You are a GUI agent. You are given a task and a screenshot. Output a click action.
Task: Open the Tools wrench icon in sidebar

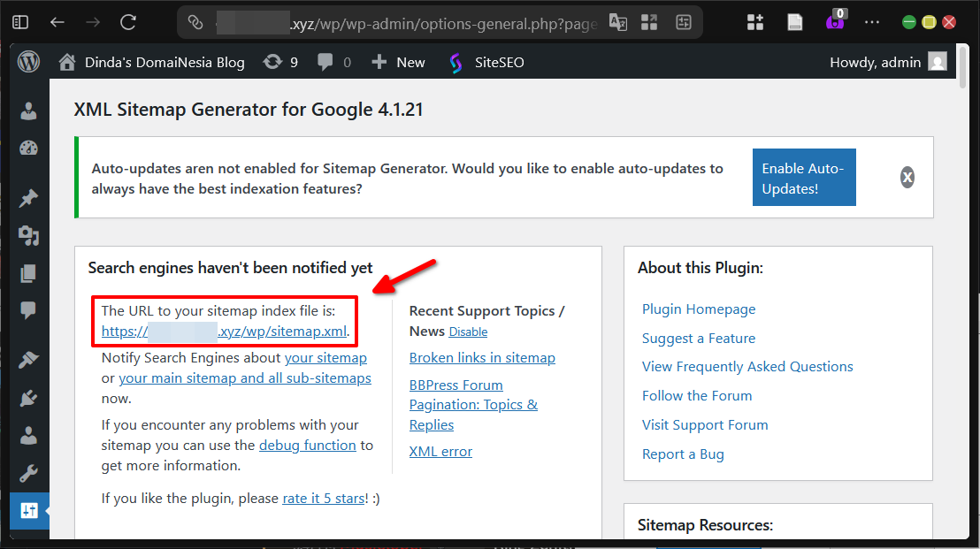click(27, 472)
